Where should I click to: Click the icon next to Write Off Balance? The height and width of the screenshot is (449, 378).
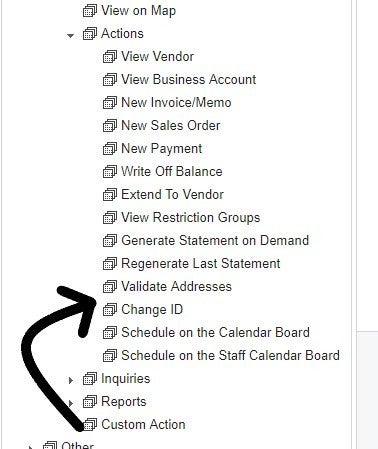[110, 172]
